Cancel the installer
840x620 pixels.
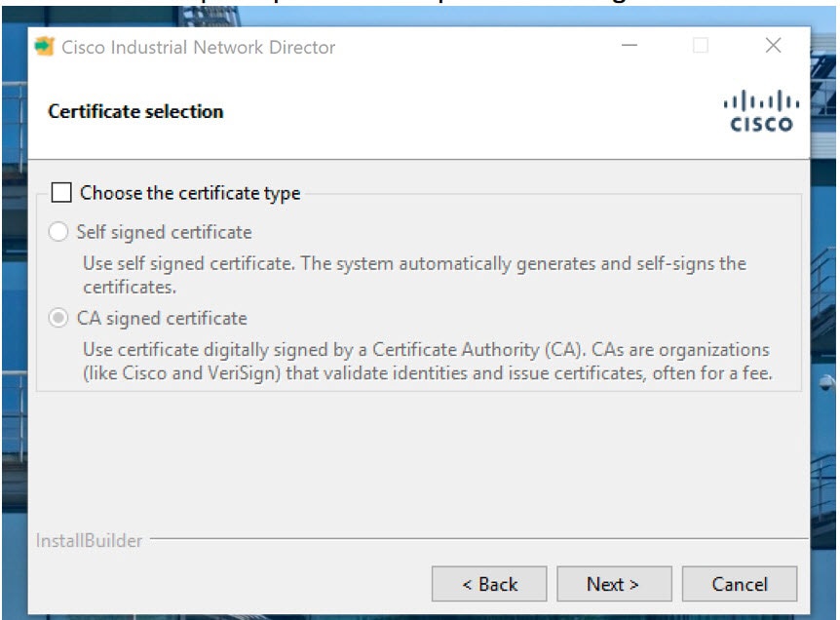pyautogui.click(x=740, y=584)
